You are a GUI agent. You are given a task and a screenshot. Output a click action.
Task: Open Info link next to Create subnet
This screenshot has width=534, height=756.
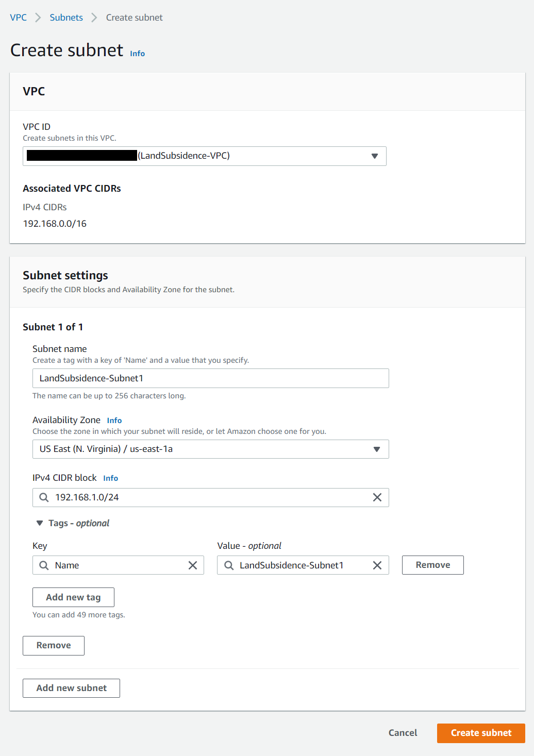click(137, 54)
